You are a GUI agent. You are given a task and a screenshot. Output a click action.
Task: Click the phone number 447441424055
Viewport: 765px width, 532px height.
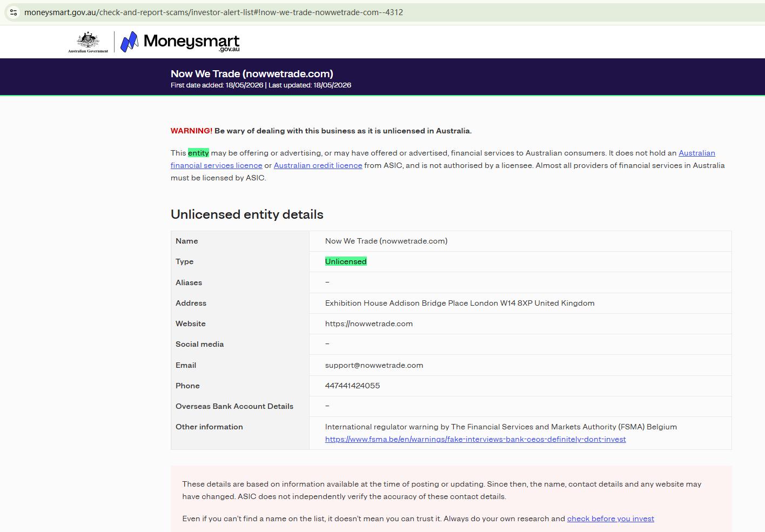(x=352, y=386)
